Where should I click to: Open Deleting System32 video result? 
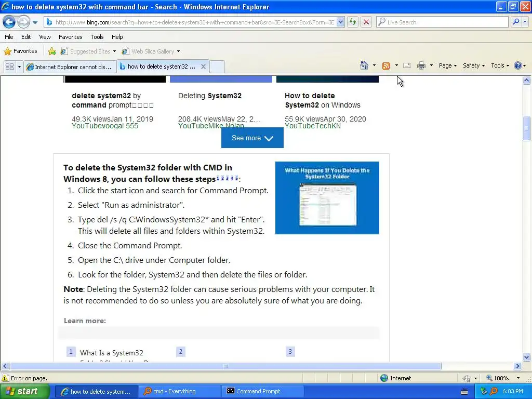coord(210,96)
